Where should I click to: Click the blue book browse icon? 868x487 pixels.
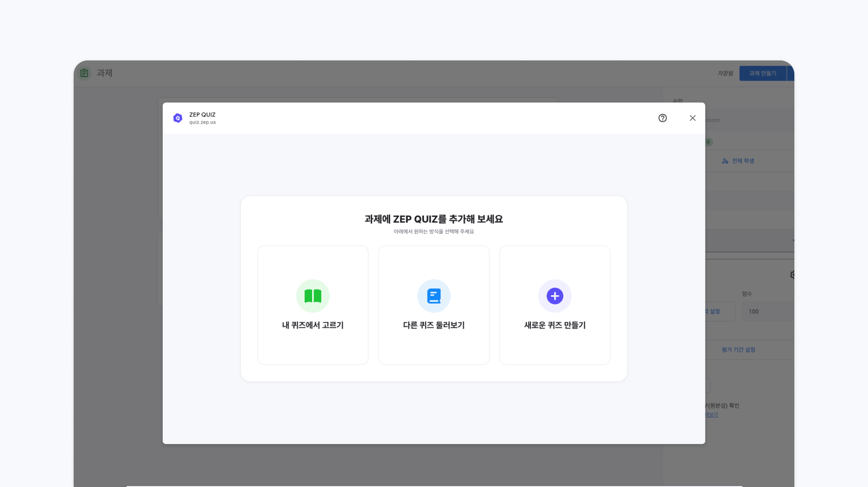coord(434,296)
